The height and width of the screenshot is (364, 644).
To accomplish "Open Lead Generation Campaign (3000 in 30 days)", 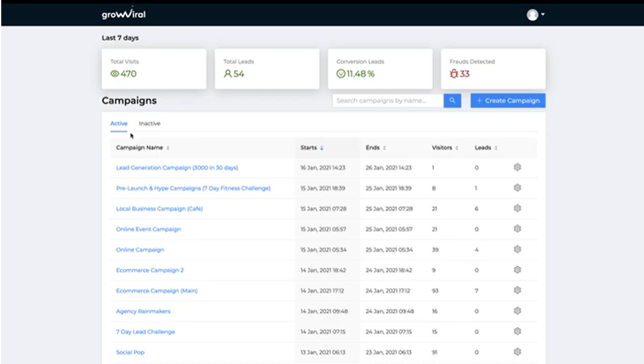I will (177, 167).
